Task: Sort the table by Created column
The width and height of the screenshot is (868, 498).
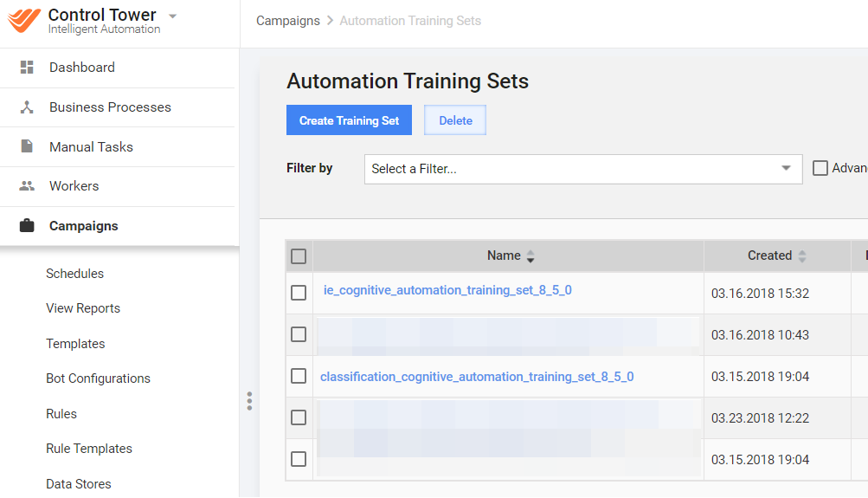Action: (802, 255)
